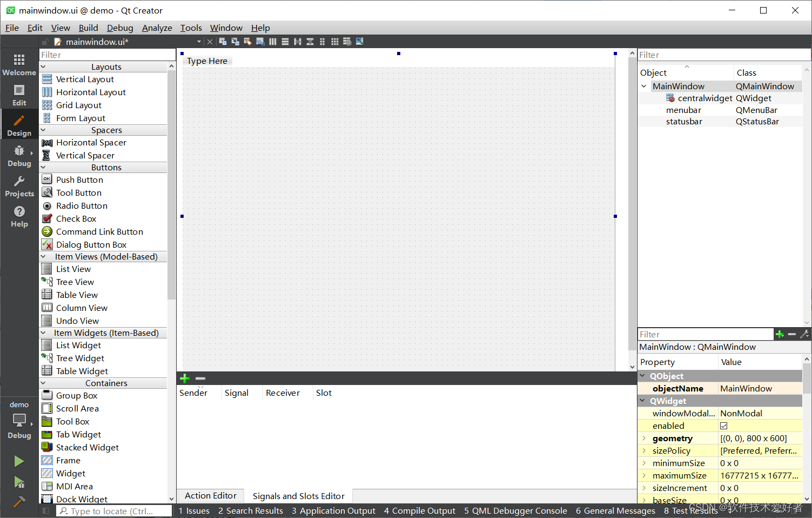This screenshot has width=812, height=518.
Task: Open the Issues output pane
Action: [x=194, y=511]
